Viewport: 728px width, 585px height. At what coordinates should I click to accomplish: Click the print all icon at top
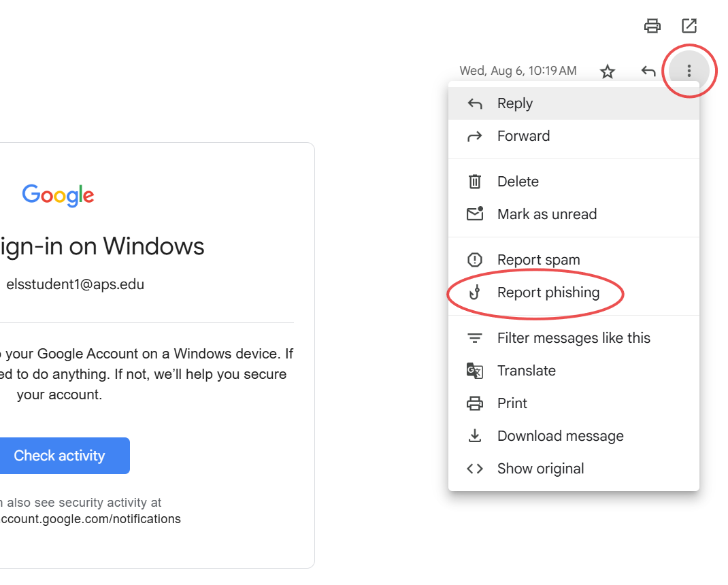coord(652,26)
